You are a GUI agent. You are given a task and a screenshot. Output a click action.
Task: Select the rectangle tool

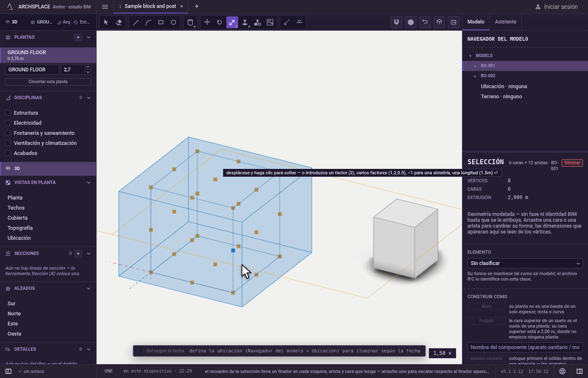tap(161, 22)
